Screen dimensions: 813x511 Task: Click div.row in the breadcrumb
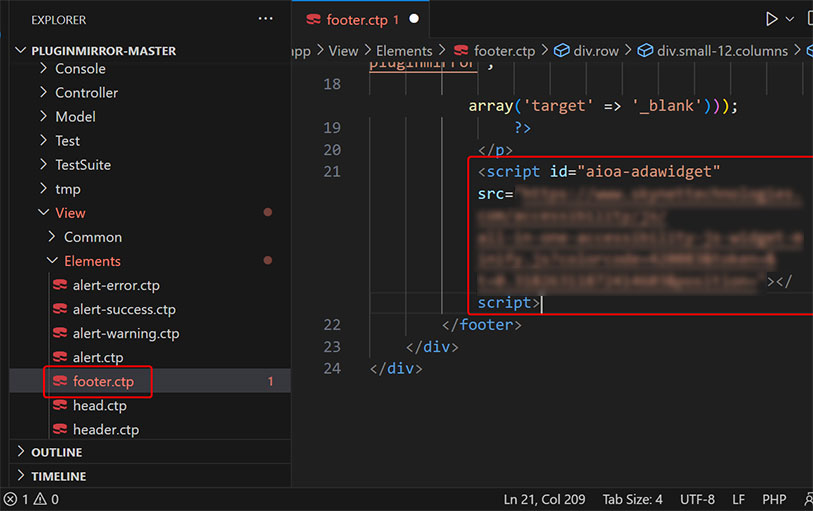click(596, 50)
